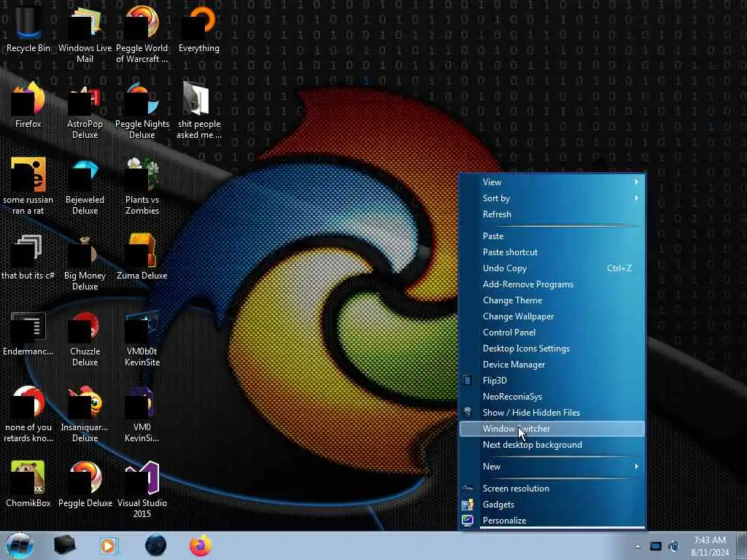Select the Peggle Deluxe desktop icon
The image size is (747, 560).
tap(85, 483)
